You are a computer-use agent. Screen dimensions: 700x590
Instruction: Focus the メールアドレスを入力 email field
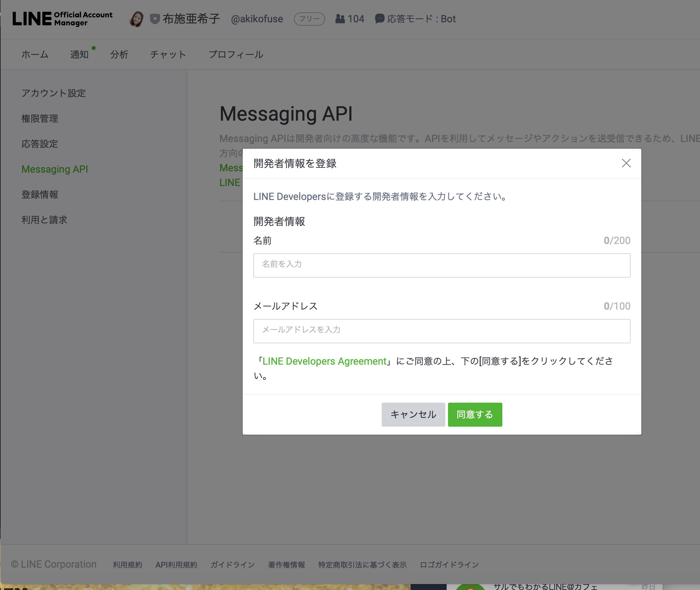442,331
